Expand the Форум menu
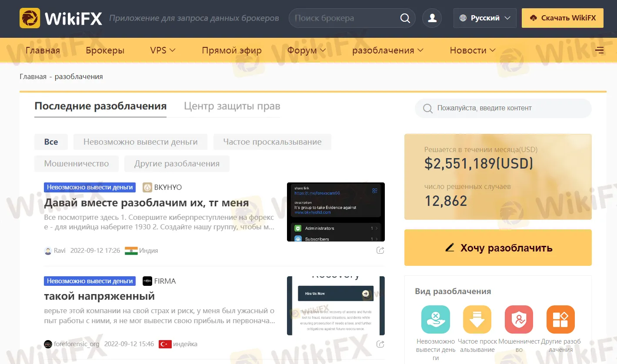Screen dimensions: 617x364 [x=307, y=50]
